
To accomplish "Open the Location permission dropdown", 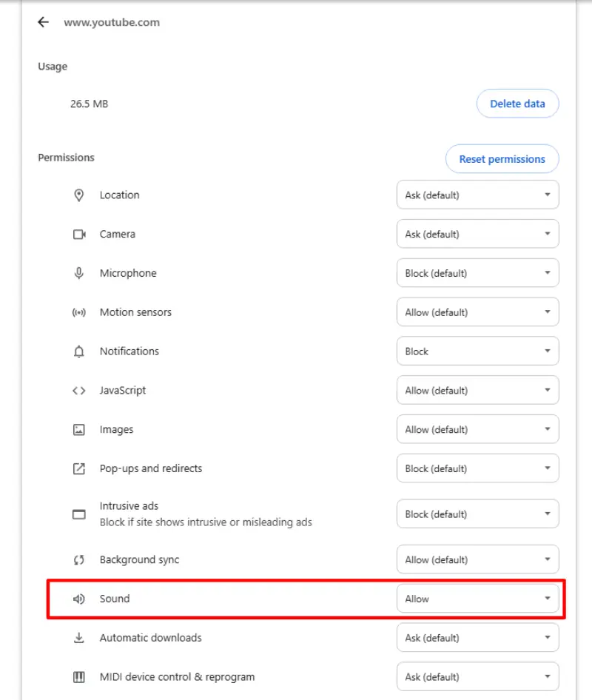I will [x=477, y=195].
